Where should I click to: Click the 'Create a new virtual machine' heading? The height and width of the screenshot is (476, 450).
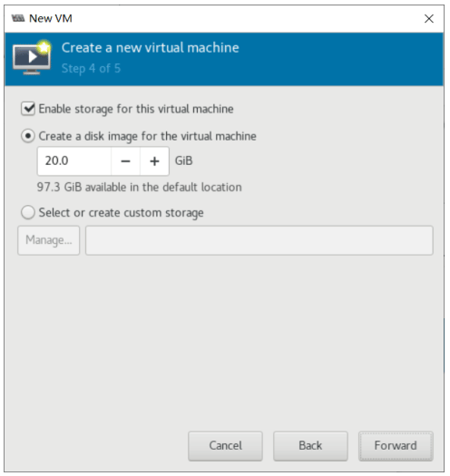point(151,48)
